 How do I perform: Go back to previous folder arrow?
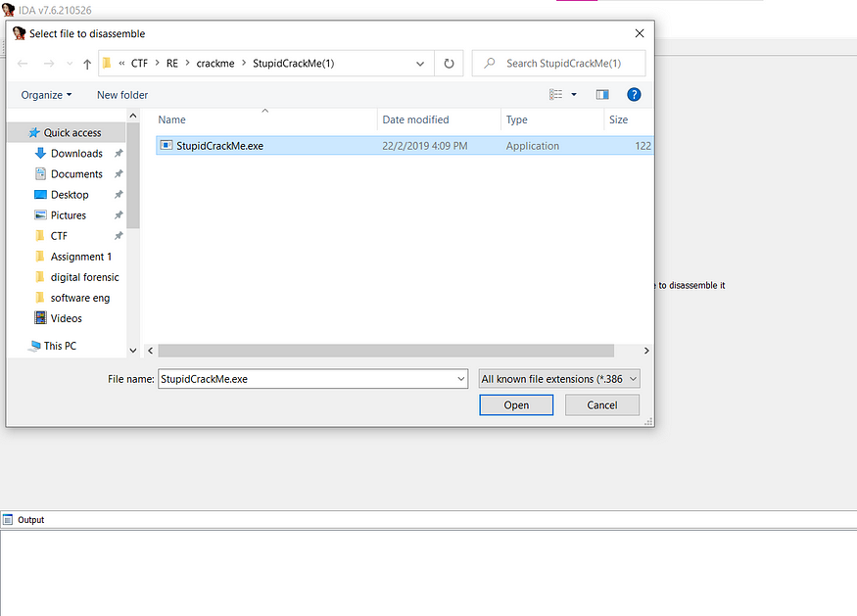tap(23, 64)
